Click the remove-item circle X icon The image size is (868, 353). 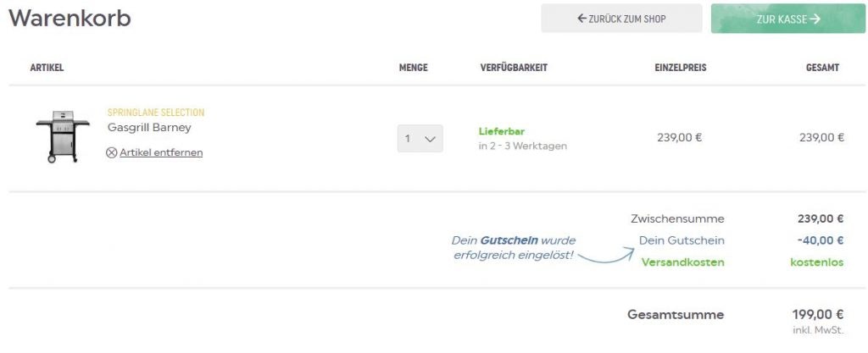coord(112,153)
